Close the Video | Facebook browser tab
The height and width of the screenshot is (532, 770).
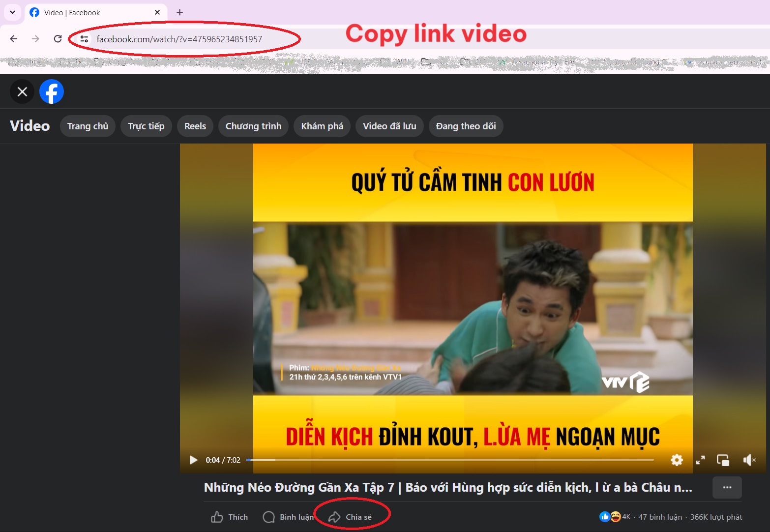(157, 12)
